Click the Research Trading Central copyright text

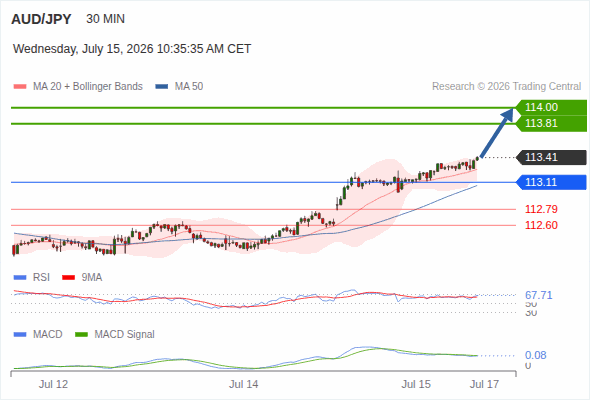(x=506, y=87)
